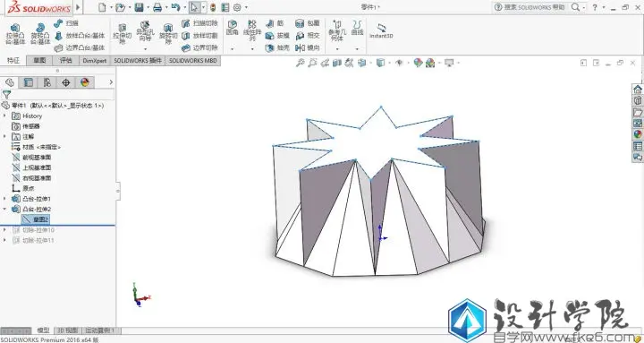Select the Wrap (包覆) tool
644x343 pixels.
308,23
